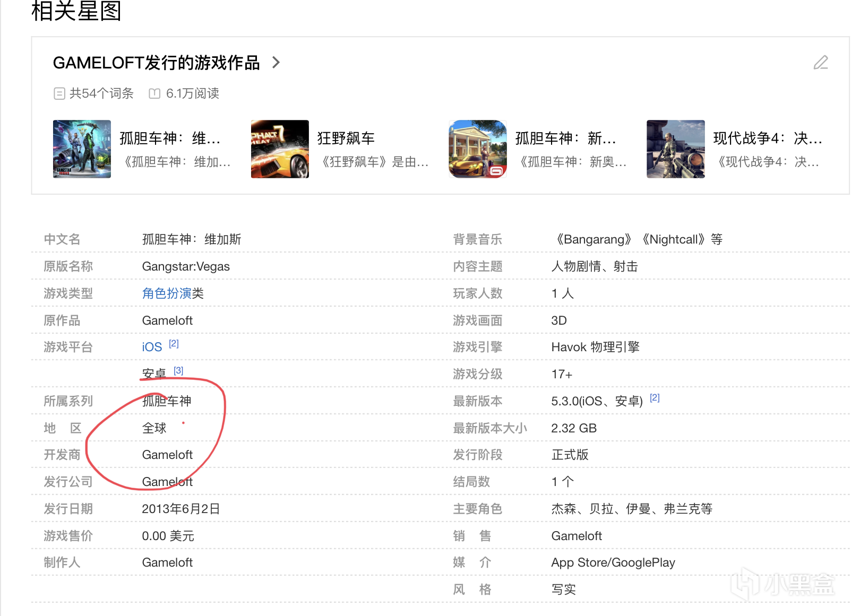Click the App Store/GooglePlay media value
The image size is (860, 616).
pos(613,562)
